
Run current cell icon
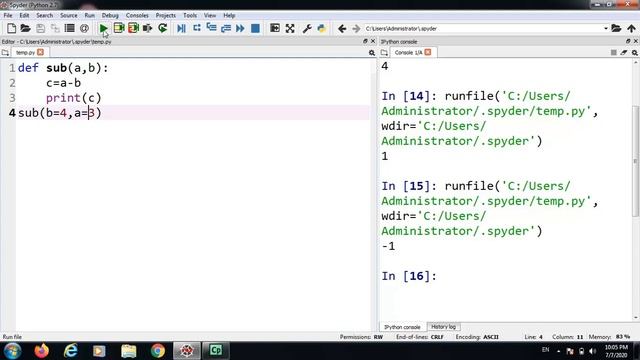tap(119, 28)
